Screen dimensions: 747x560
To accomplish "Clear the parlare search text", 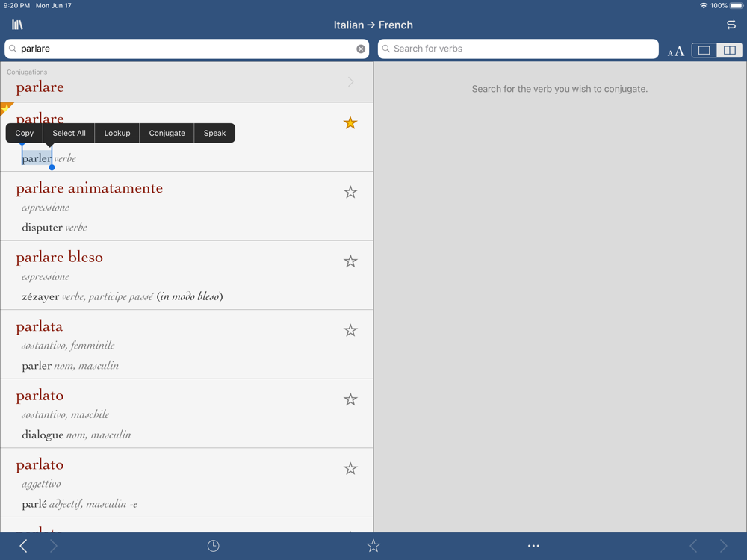I will pyautogui.click(x=361, y=49).
